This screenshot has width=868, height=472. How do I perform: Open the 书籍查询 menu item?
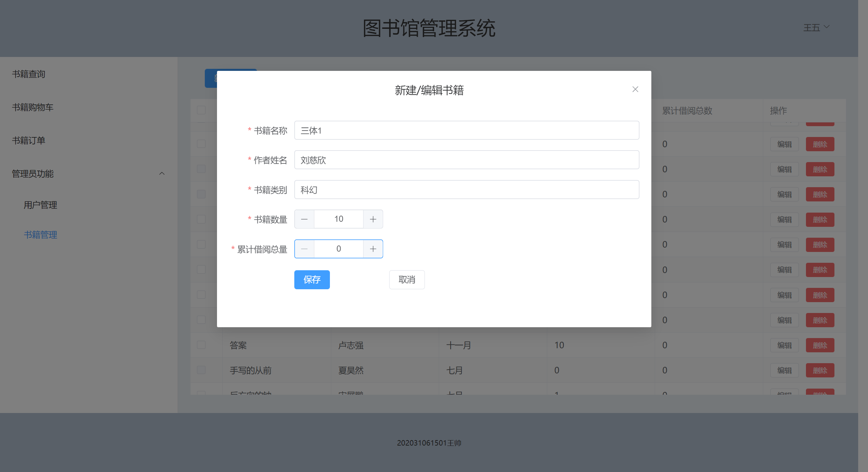(28, 74)
